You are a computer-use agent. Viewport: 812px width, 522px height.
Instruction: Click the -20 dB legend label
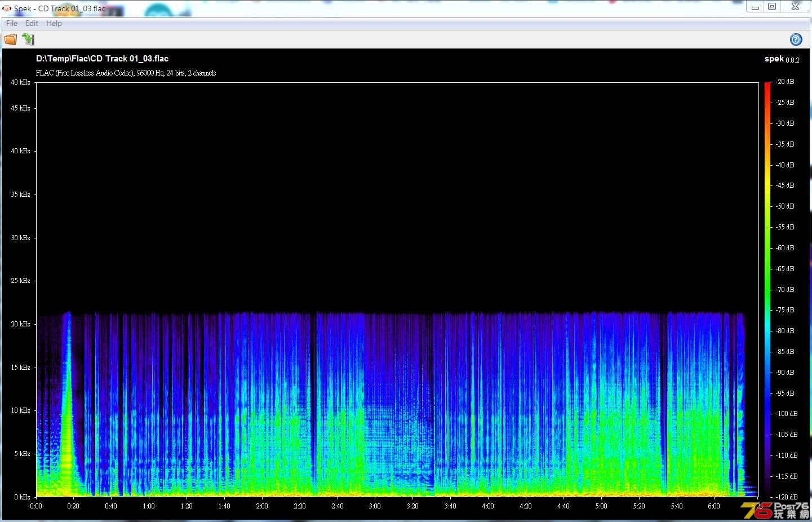(x=785, y=82)
